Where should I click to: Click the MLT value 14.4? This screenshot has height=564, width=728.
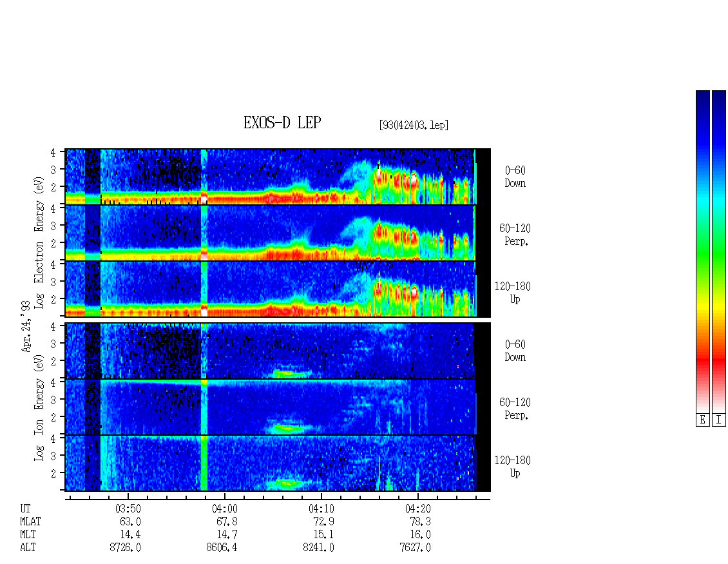[131, 535]
